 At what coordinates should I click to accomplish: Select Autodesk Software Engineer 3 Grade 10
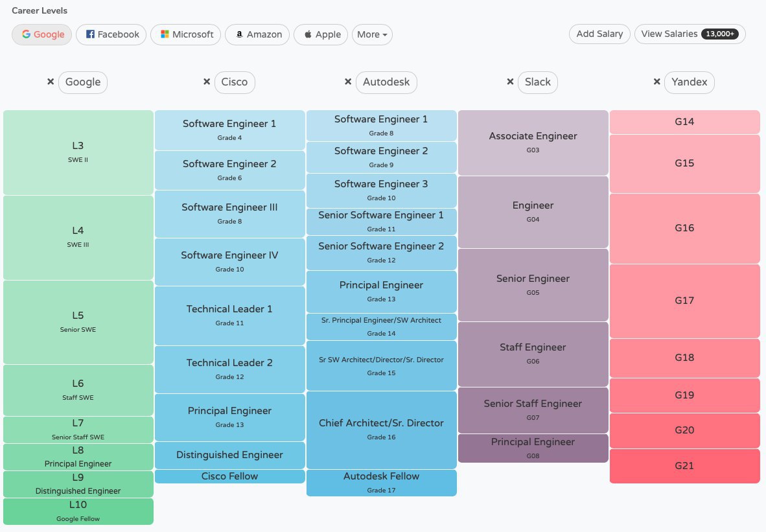pos(382,191)
